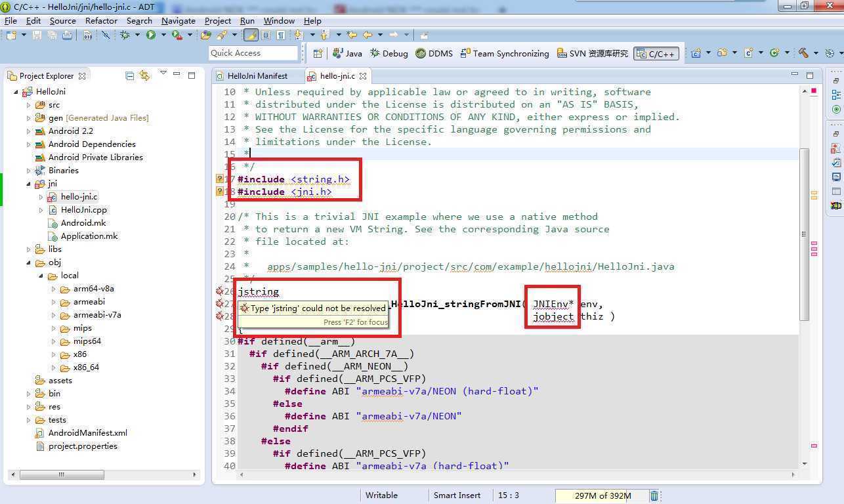Toggle Show Whitespace Characters pilcrow icon
The image size is (844, 504).
click(281, 35)
